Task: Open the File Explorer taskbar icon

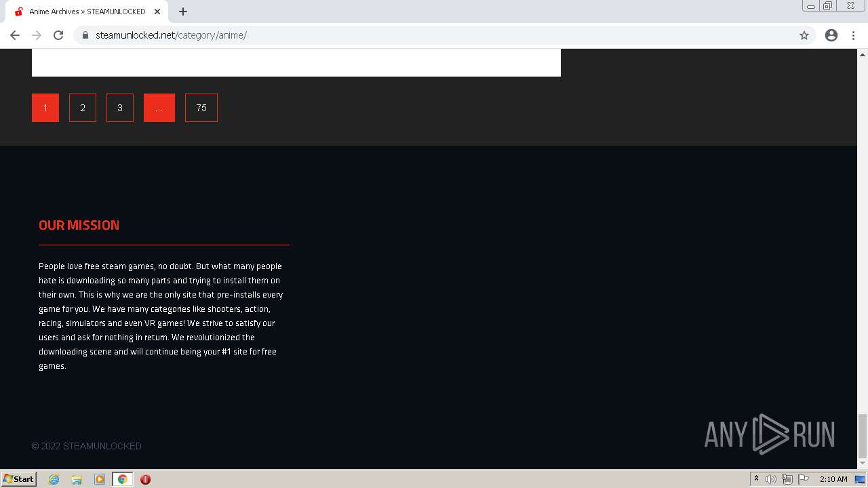Action: [x=77, y=479]
